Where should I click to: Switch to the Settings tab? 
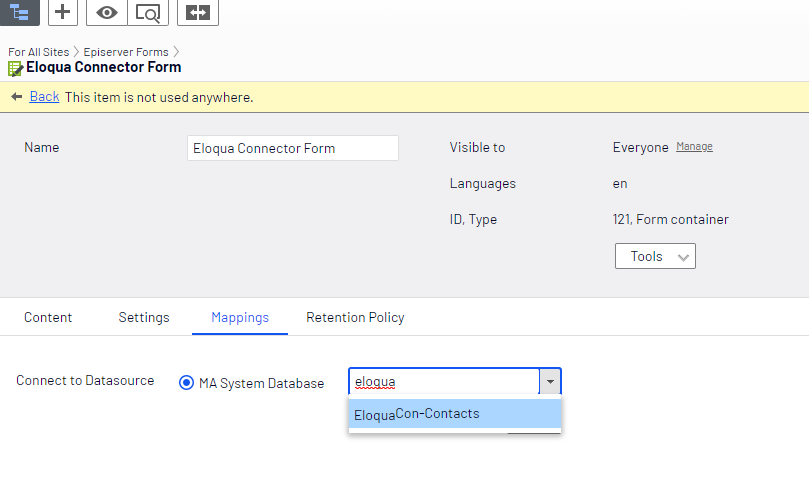(x=144, y=317)
